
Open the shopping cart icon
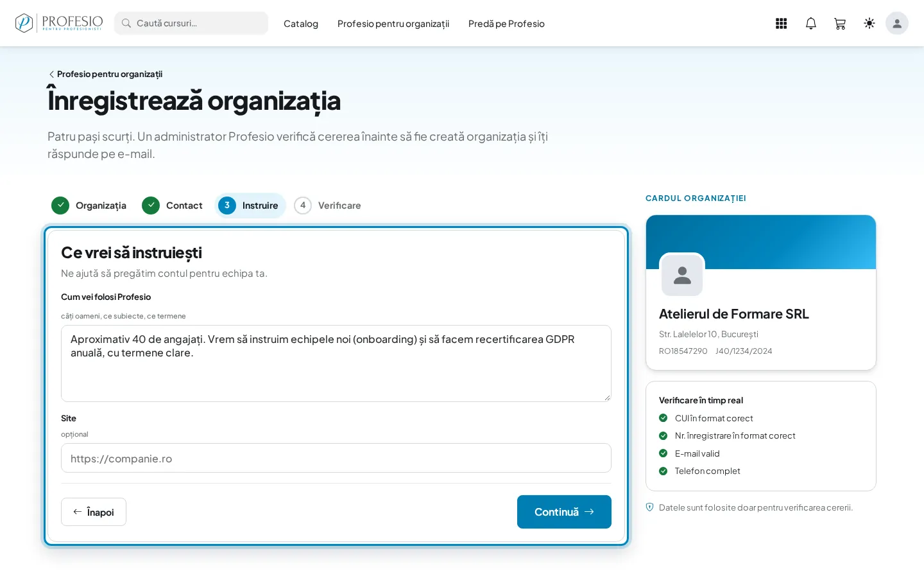click(840, 23)
